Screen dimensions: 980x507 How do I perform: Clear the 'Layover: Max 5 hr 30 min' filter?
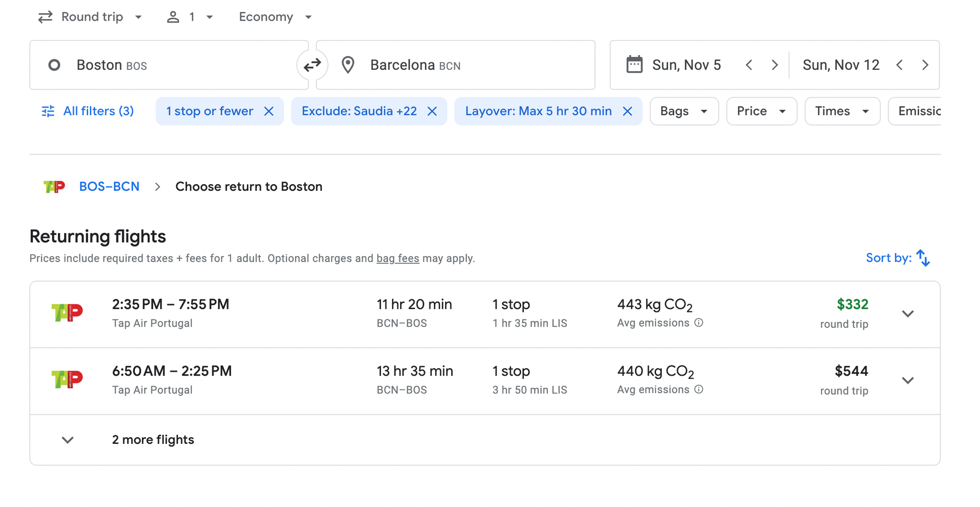pyautogui.click(x=627, y=111)
